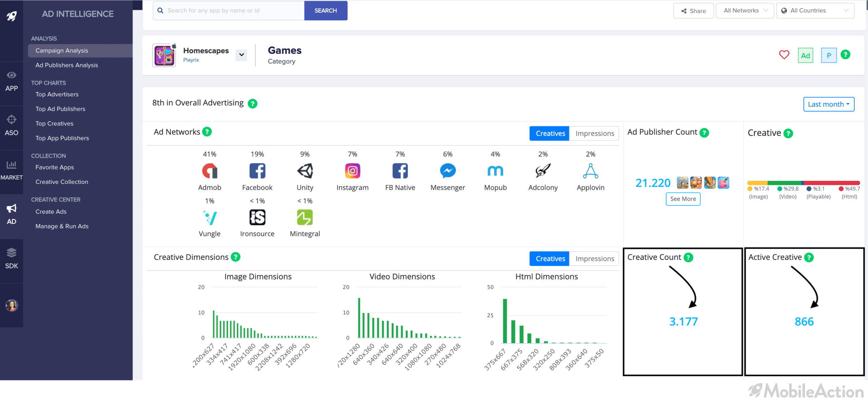The image size is (868, 400).
Task: Go to Top Ad Publishers
Action: point(60,109)
